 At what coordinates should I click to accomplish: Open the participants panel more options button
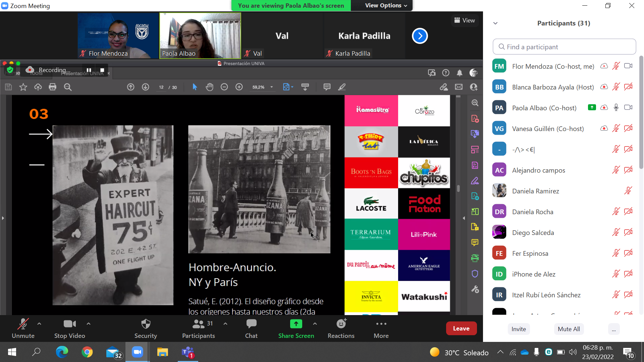(613, 329)
